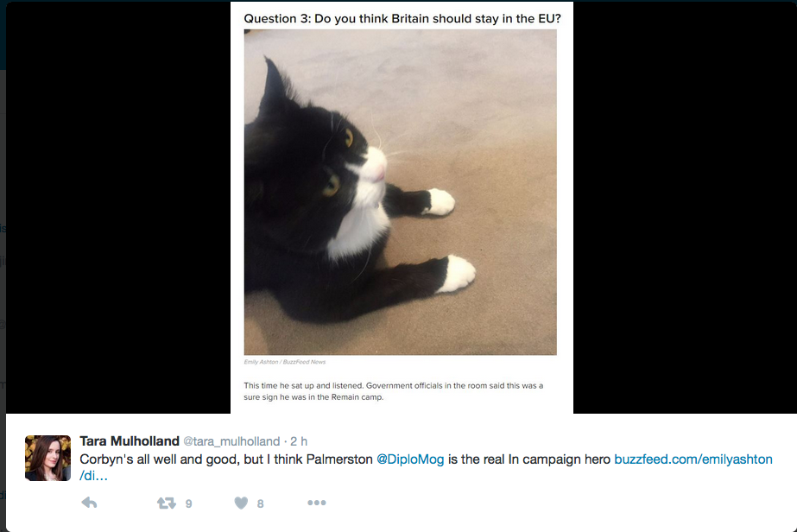Click the Emily Ashton / BuzzFeed News credit

coord(285,362)
